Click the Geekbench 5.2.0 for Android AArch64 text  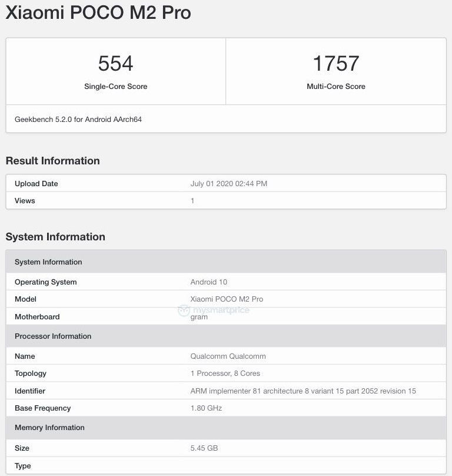pyautogui.click(x=78, y=120)
